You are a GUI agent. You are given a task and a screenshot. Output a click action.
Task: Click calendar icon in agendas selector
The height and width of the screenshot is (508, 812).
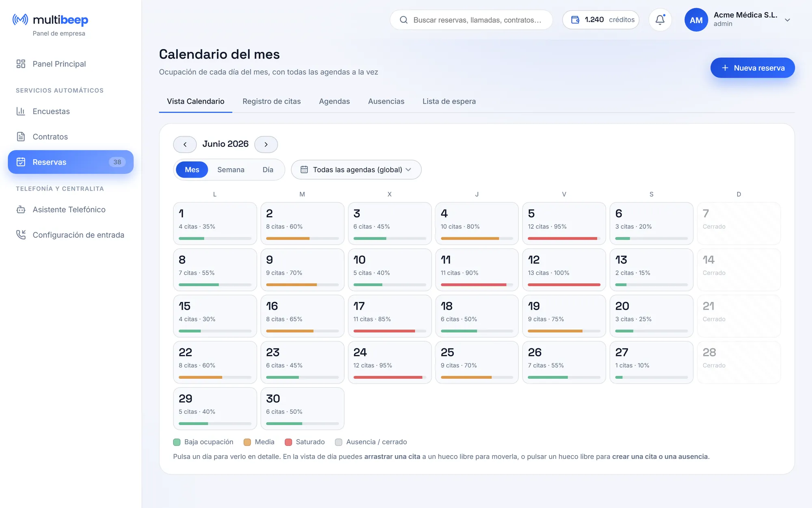(x=304, y=169)
